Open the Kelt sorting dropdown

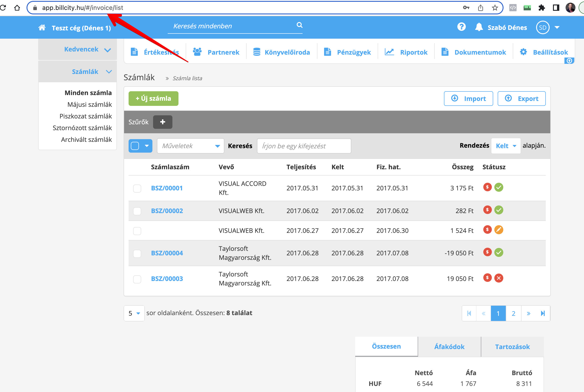[x=506, y=146]
